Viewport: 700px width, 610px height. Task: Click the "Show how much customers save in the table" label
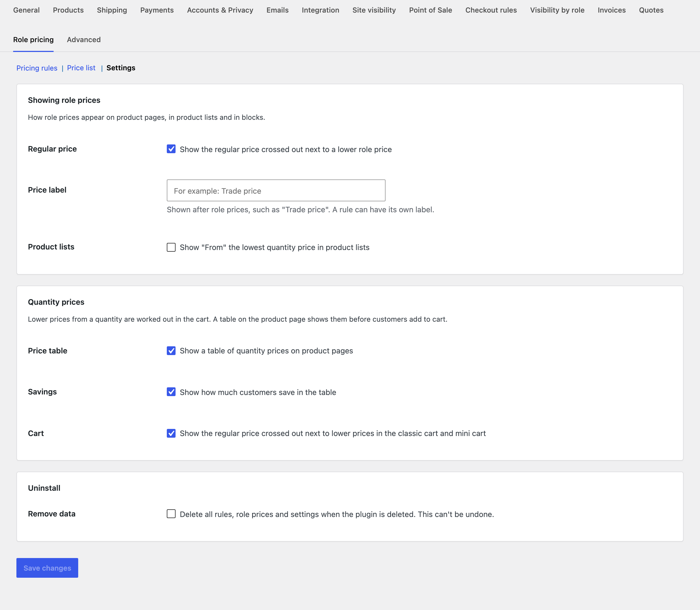pos(258,392)
